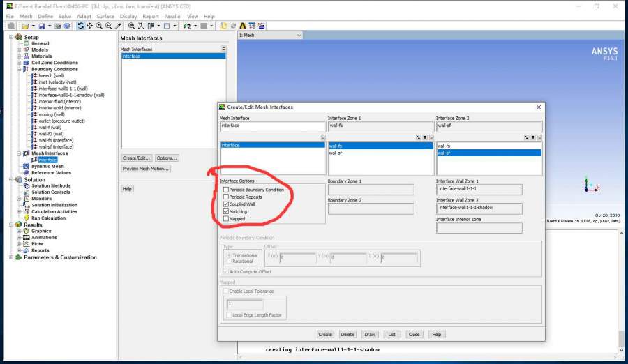Click the window layout toolbar icon
Viewport: 628px width, 364px height.
[151, 26]
